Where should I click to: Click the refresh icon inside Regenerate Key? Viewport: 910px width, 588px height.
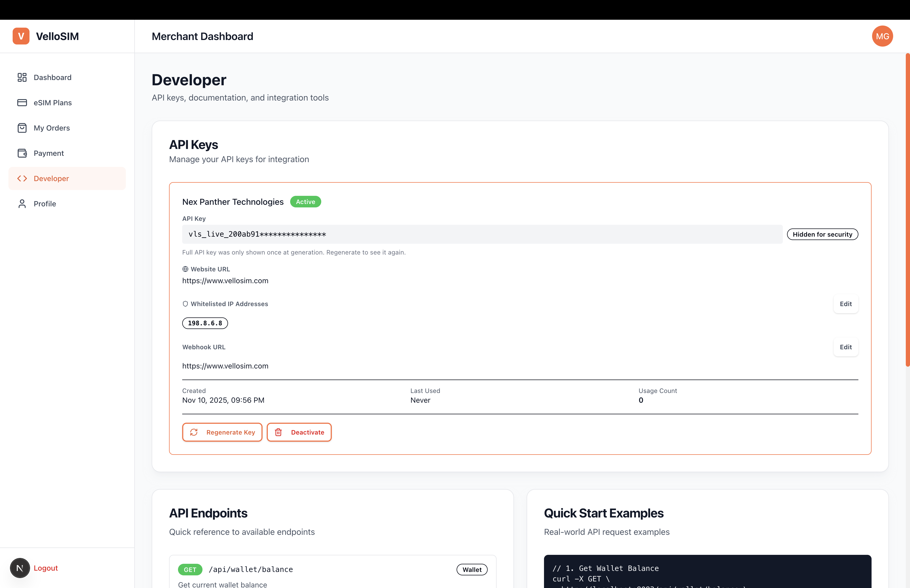click(x=194, y=432)
